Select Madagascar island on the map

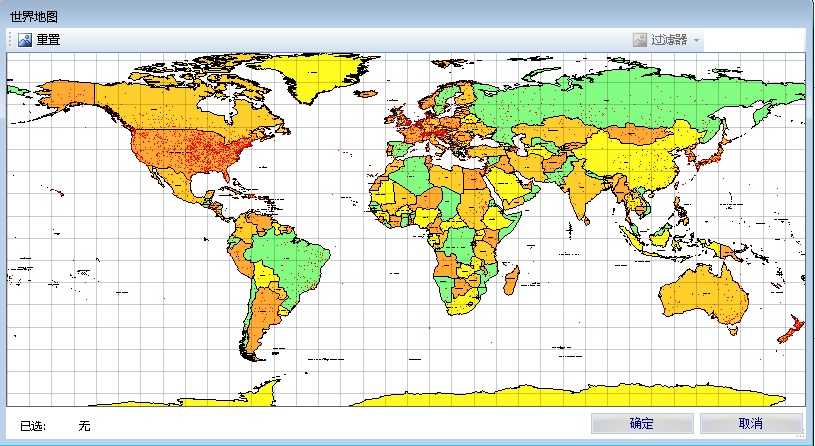coord(510,281)
